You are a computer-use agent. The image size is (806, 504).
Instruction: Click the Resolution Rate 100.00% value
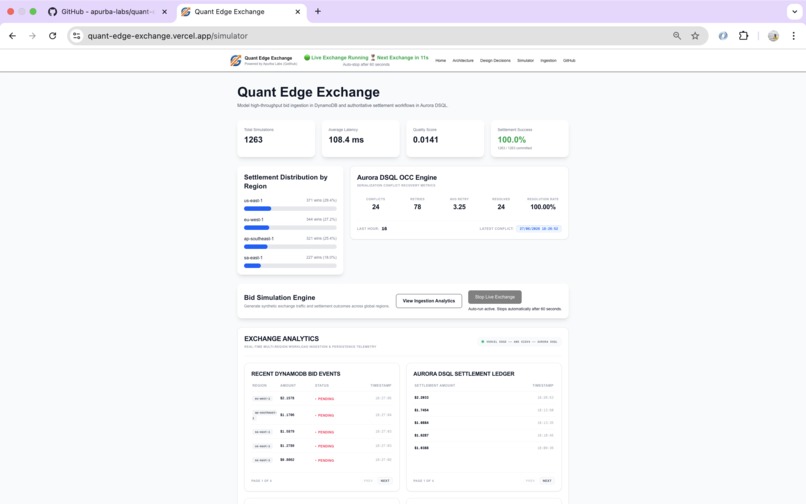(543, 207)
